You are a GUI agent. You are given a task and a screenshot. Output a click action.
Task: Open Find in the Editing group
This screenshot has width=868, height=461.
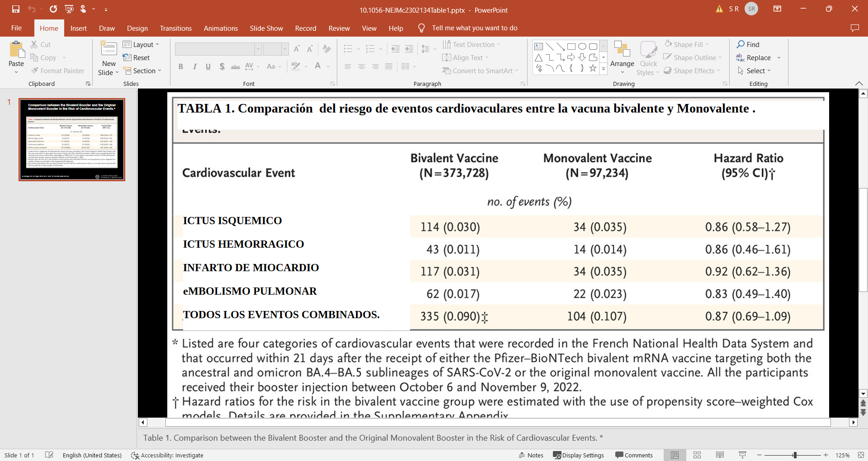pos(748,44)
